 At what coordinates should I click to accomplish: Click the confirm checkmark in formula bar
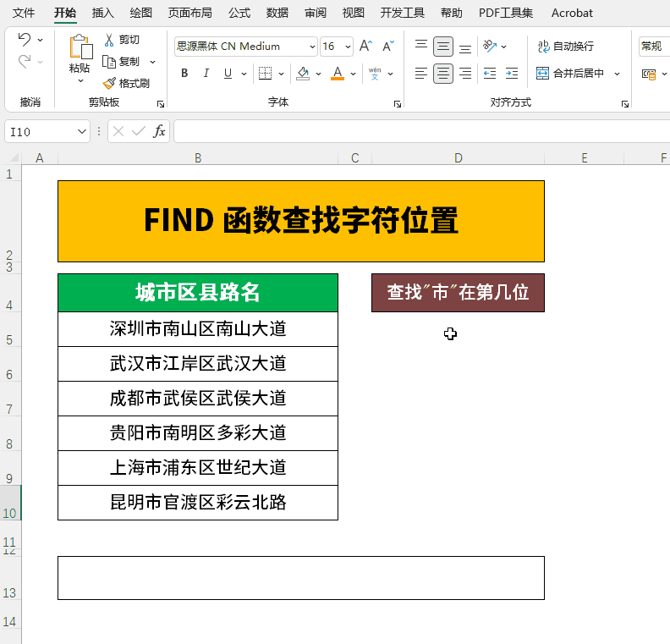tap(139, 131)
